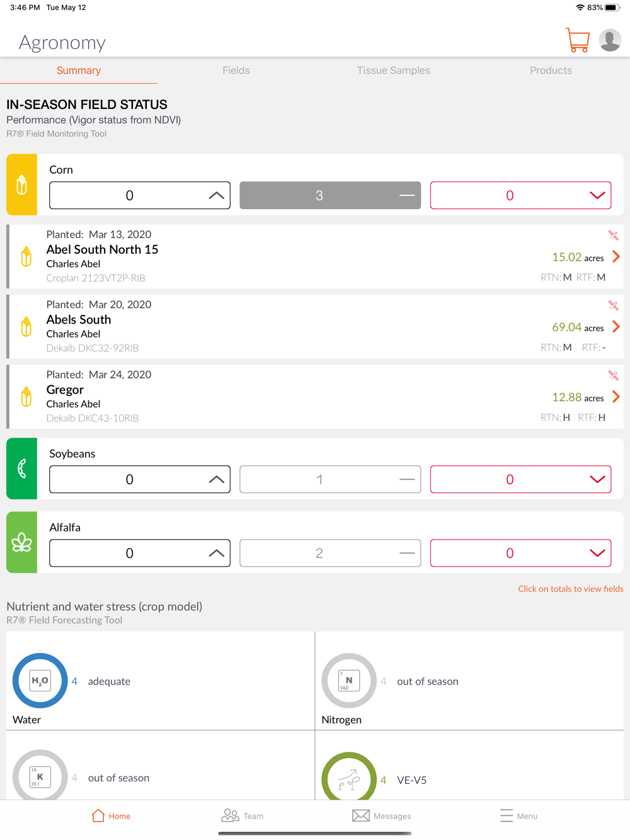This screenshot has height=840, width=630.
Task: Tap the Menu hamburger icon
Action: point(507,815)
